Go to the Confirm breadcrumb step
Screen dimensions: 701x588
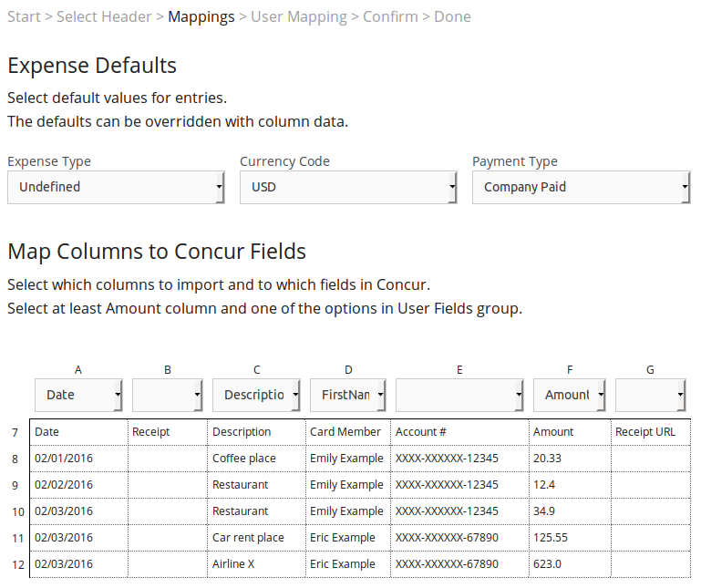tap(390, 17)
